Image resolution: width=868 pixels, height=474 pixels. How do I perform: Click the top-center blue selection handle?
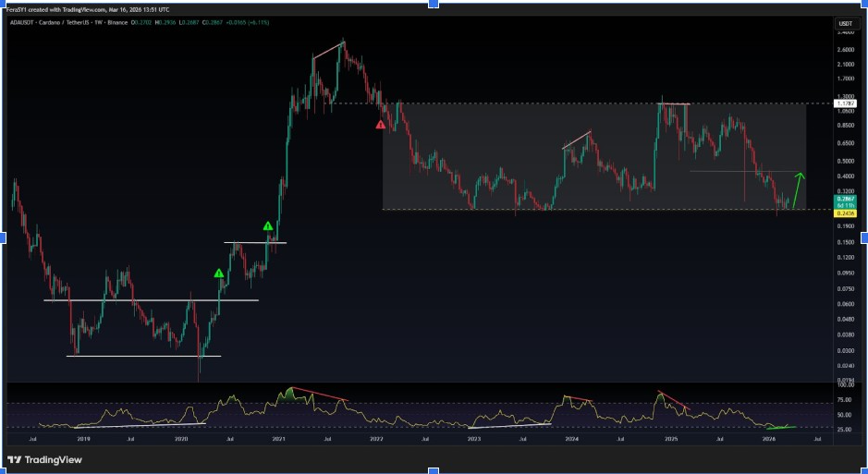434,4
